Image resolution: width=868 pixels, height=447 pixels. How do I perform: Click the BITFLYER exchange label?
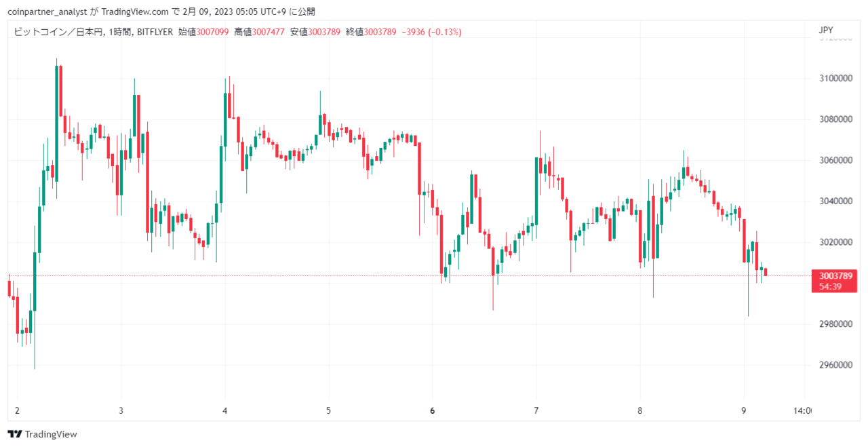[x=155, y=31]
